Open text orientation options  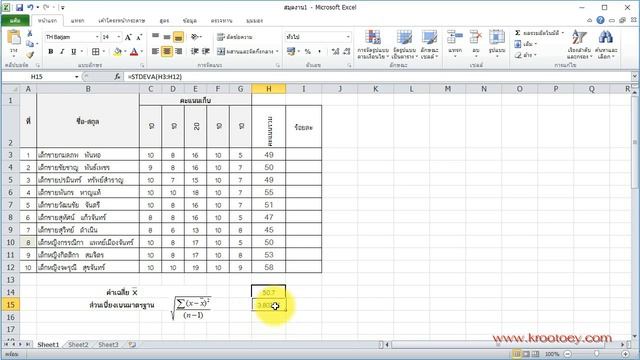point(196,37)
